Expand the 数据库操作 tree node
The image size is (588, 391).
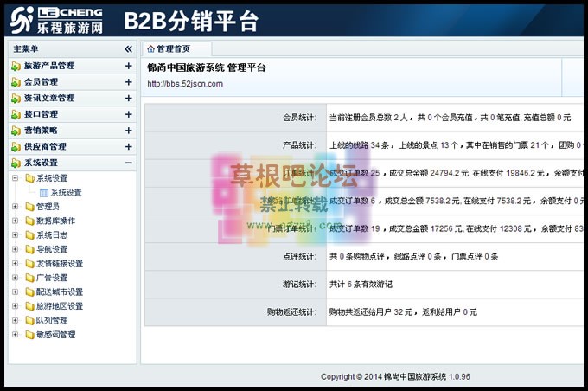(15, 221)
